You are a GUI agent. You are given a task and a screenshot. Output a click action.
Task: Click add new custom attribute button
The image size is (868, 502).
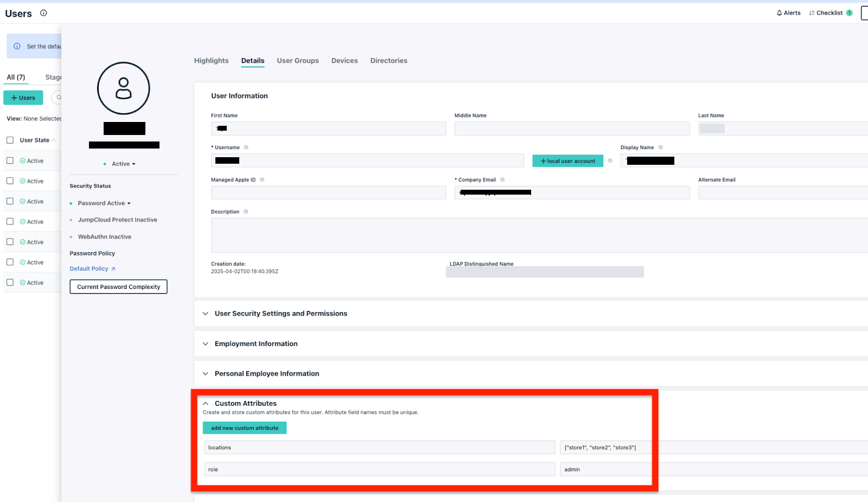(x=245, y=428)
